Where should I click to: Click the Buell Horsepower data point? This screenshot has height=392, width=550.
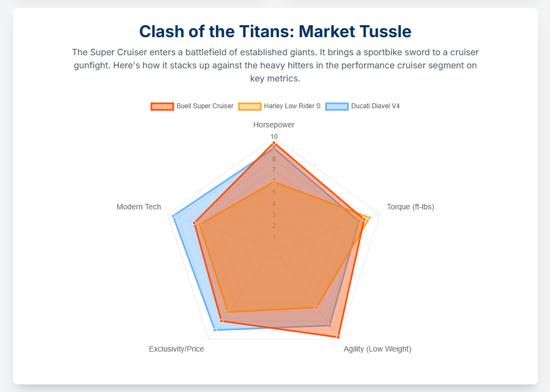pos(274,143)
